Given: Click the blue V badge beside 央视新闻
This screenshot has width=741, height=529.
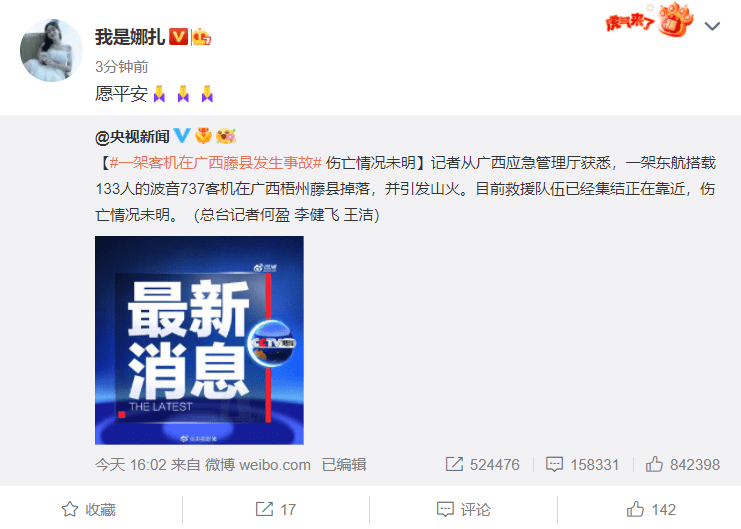Looking at the screenshot, I should tap(182, 136).
